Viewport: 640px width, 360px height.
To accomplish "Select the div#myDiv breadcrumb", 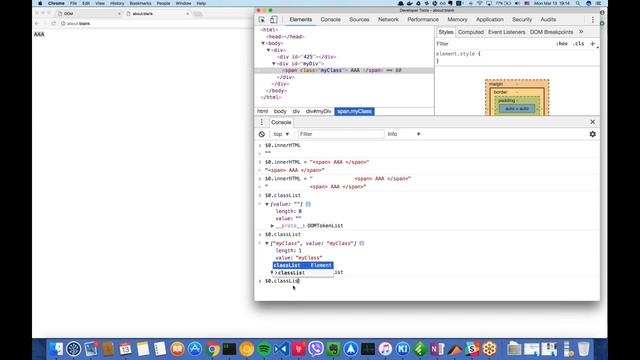I will 319,111.
